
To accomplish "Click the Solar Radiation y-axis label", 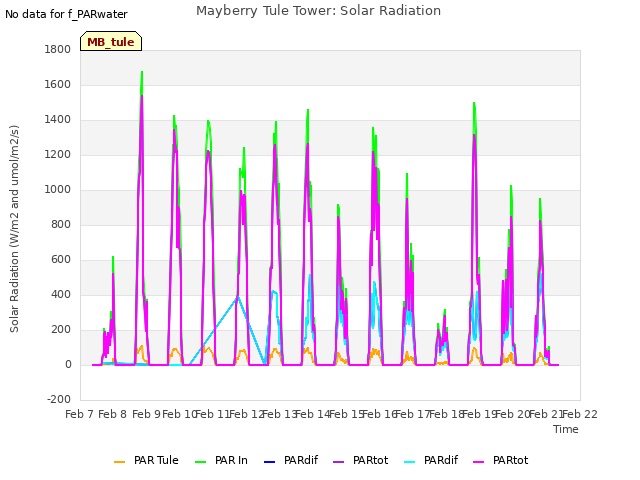I will (x=14, y=229).
